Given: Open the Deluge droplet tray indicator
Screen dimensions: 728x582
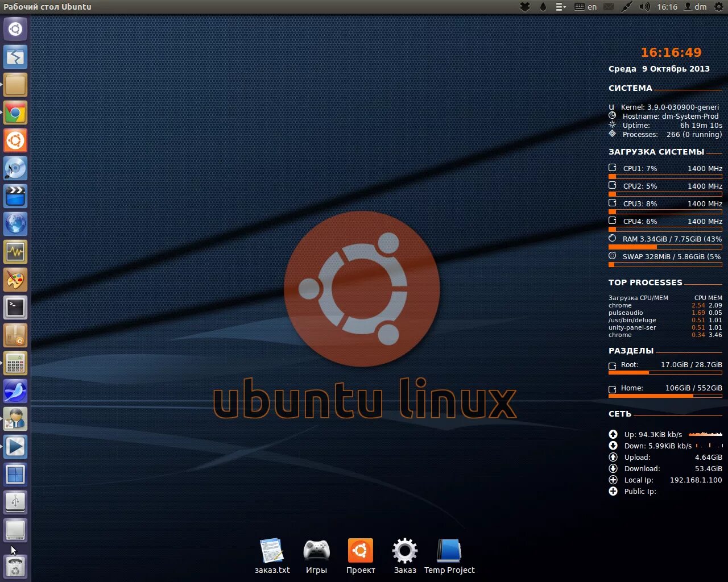Looking at the screenshot, I should (x=543, y=7).
